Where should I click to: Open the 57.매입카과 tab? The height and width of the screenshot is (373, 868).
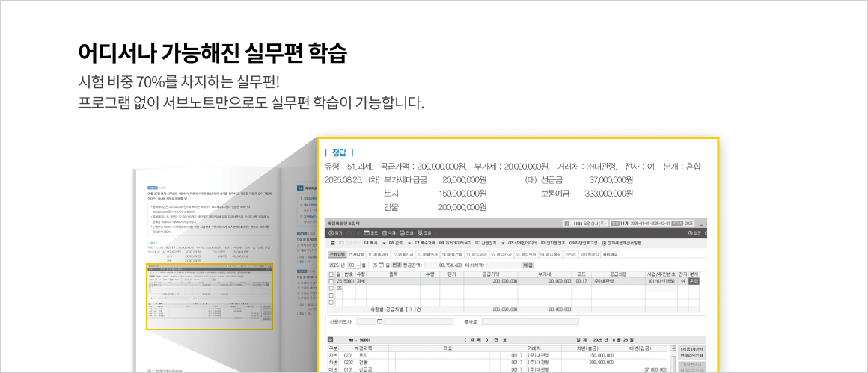pos(501,254)
